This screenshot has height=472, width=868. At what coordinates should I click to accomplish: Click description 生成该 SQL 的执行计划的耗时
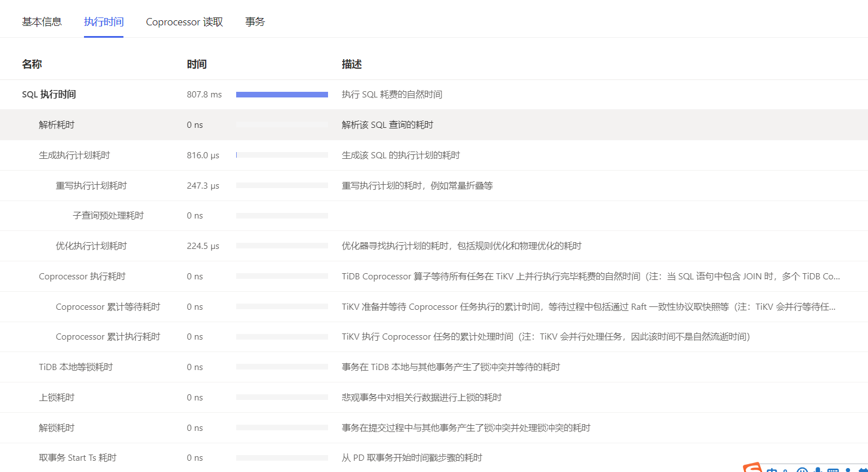pyautogui.click(x=401, y=155)
